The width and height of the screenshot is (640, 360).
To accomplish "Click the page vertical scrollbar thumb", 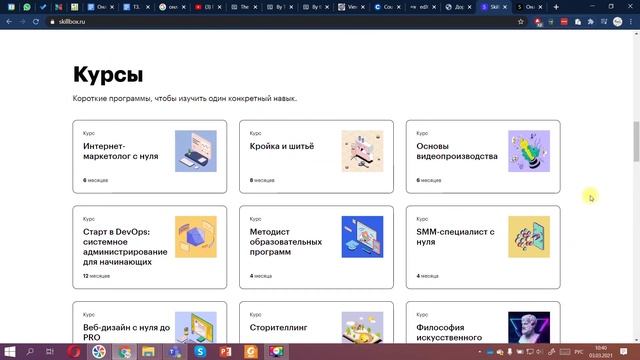I will click(x=636, y=141).
